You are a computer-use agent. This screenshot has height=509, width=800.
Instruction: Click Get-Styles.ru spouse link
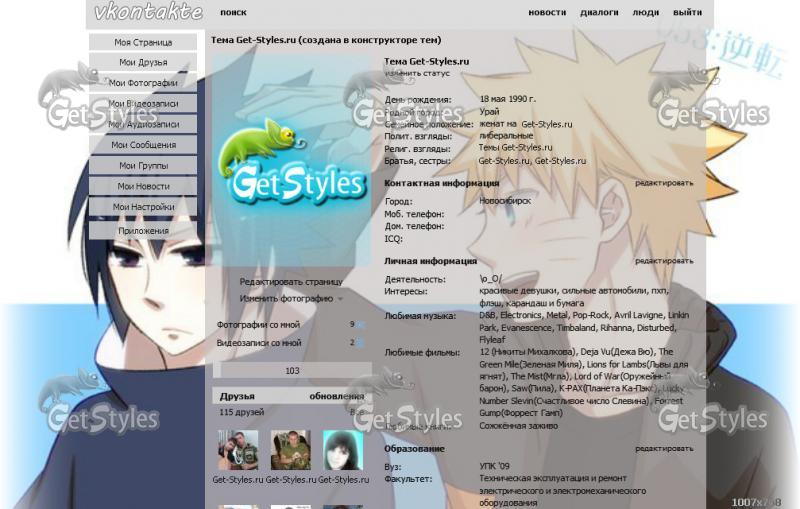point(546,124)
